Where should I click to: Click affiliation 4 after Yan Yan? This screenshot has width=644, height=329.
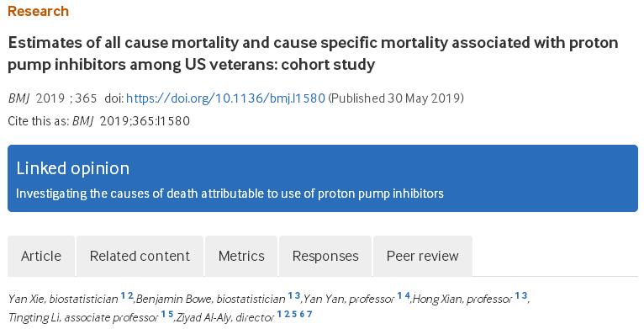click(407, 295)
